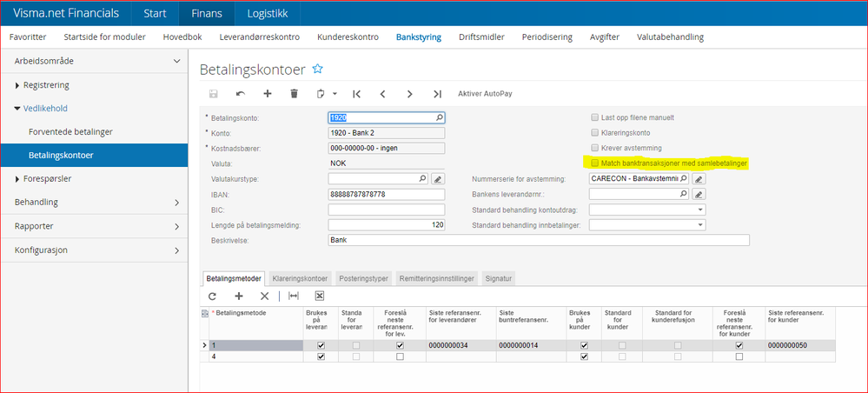Viewport: 868px width, 393px height.
Task: Go to next record arrow
Action: pyautogui.click(x=409, y=94)
